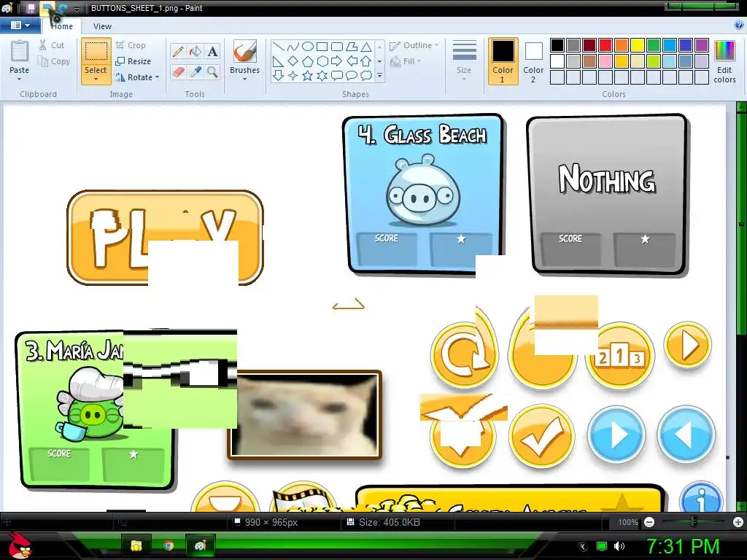Click the 7:31 PM clock
The width and height of the screenshot is (747, 560).
(683, 546)
